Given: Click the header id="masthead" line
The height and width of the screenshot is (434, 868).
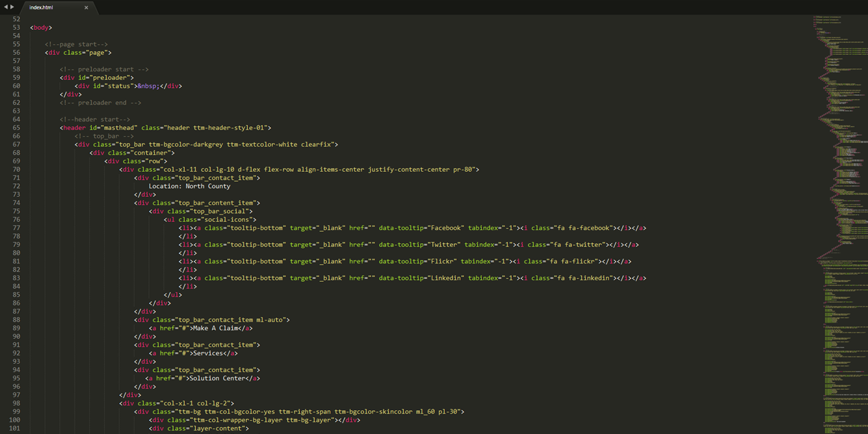Looking at the screenshot, I should pyautogui.click(x=165, y=128).
